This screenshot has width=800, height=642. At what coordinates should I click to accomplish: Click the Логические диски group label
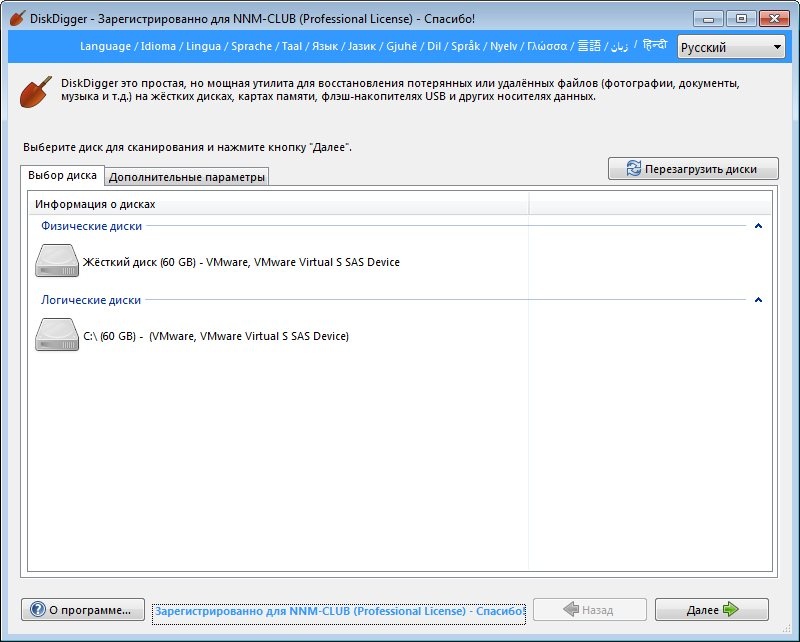(x=91, y=300)
